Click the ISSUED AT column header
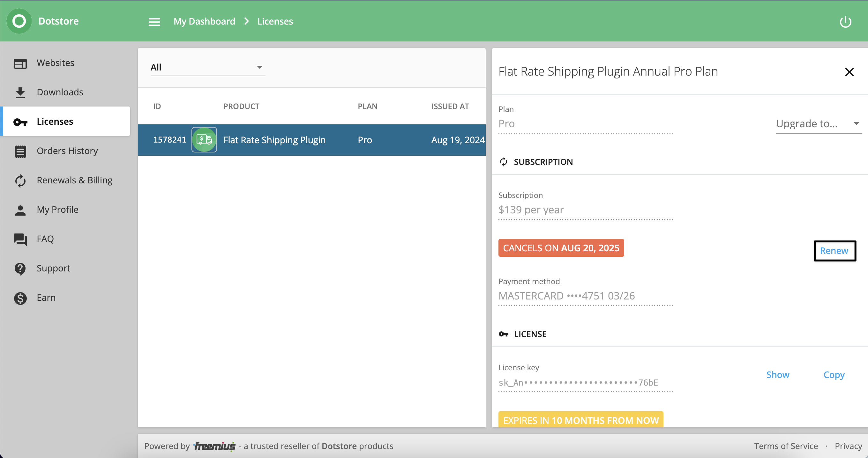This screenshot has height=458, width=868. click(x=450, y=106)
